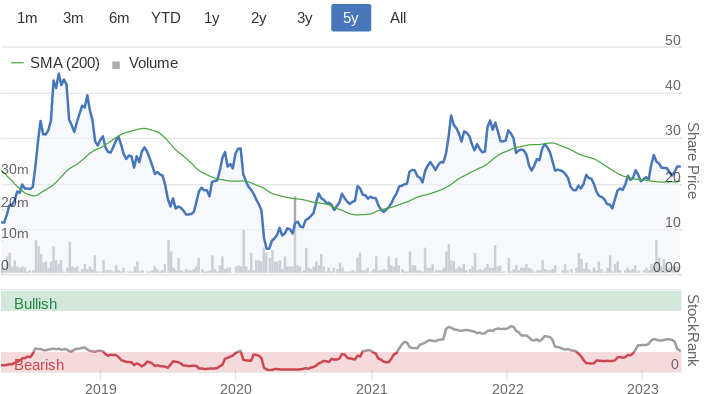Click the 2019 x-axis label
706x394 pixels.
pyautogui.click(x=100, y=388)
